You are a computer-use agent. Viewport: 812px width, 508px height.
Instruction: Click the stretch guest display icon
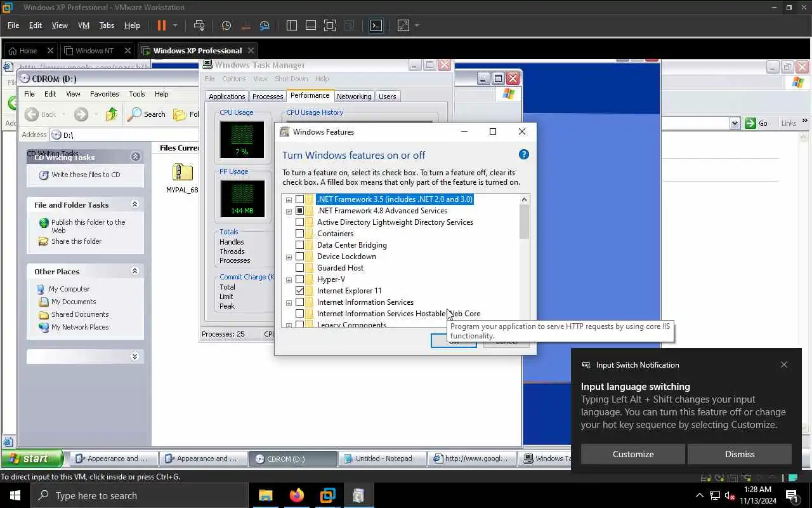point(403,25)
